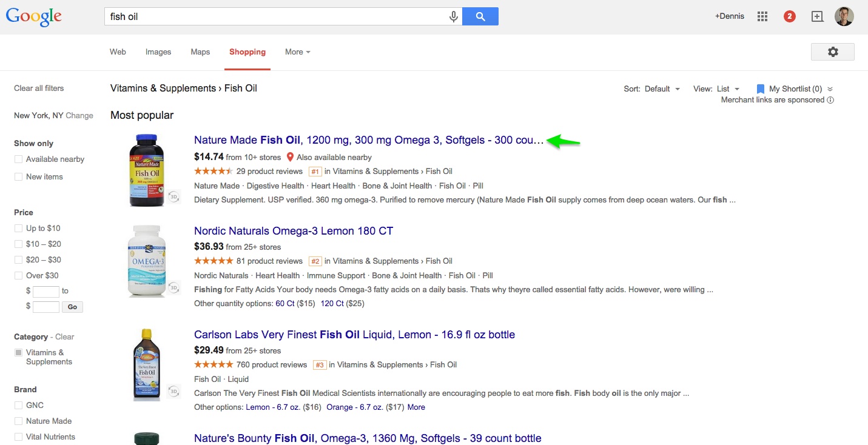
Task: Open Nordic Naturals bottle thumbnail
Action: (x=146, y=261)
